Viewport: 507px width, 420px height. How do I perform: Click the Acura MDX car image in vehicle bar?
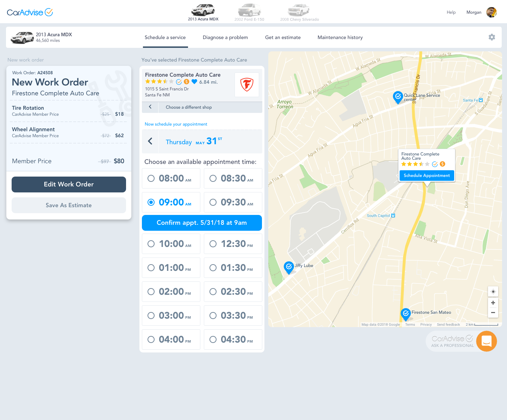point(22,38)
